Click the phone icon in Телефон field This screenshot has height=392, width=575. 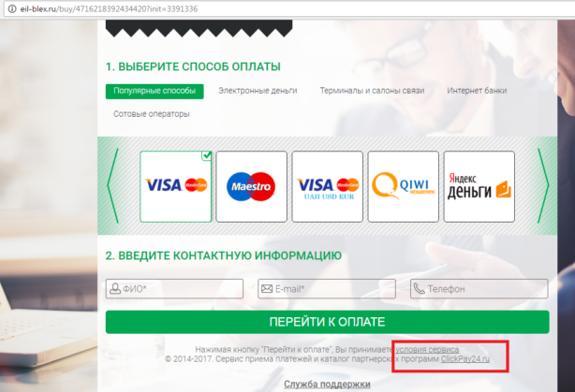[419, 289]
